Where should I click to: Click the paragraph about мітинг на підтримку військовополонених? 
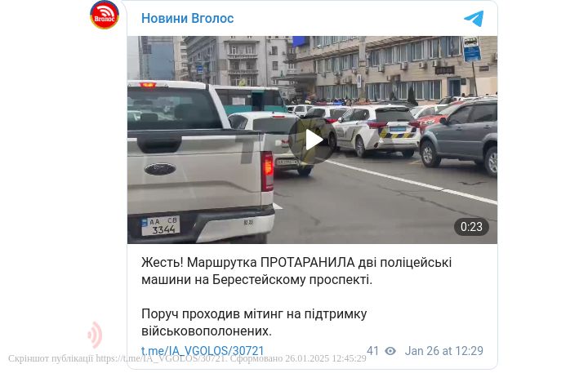pyautogui.click(x=254, y=322)
